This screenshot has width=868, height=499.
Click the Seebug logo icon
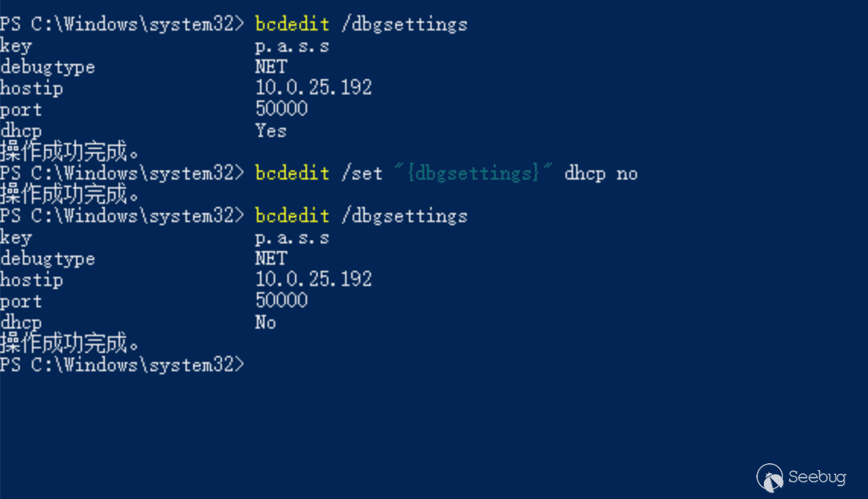[770, 478]
